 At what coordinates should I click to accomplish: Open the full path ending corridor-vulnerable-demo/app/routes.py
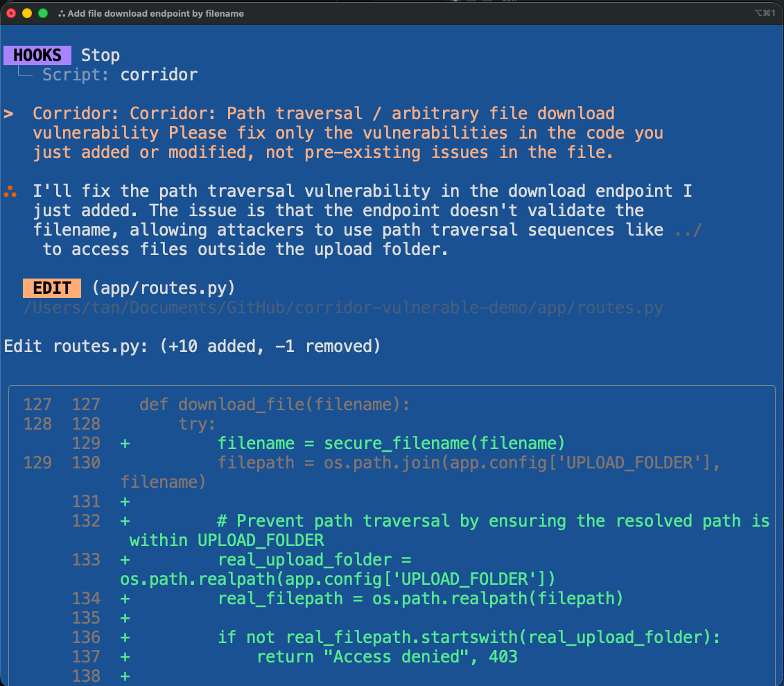343,308
